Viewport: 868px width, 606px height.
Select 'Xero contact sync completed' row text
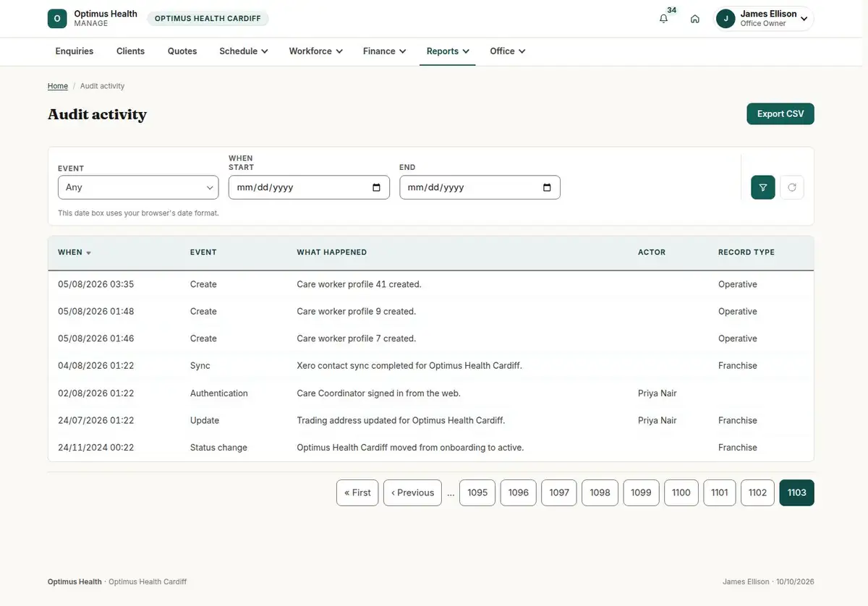(x=409, y=366)
